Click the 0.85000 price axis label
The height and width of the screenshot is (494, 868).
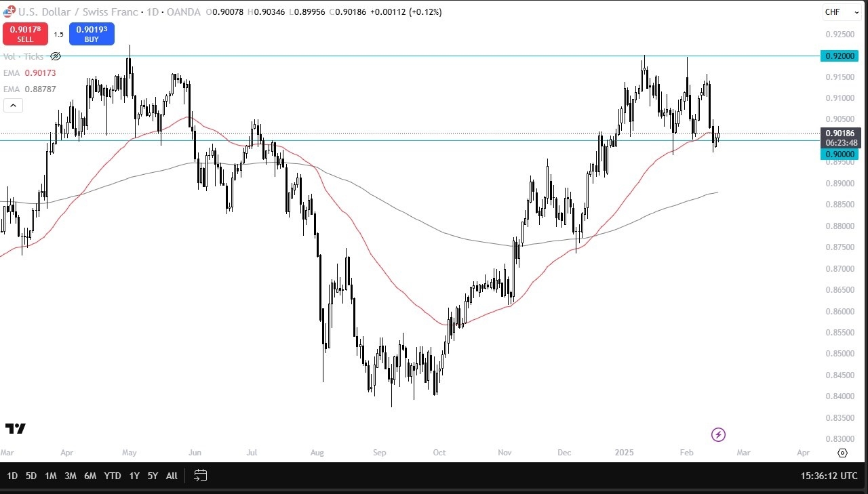point(840,354)
